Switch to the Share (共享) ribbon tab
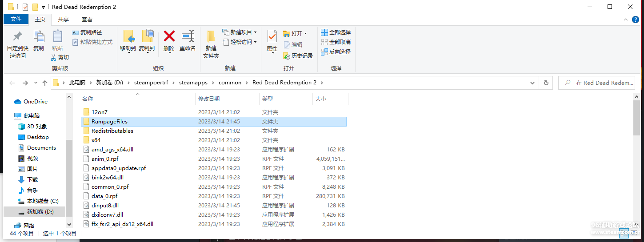Screen dimensions: 644x242 (64, 20)
